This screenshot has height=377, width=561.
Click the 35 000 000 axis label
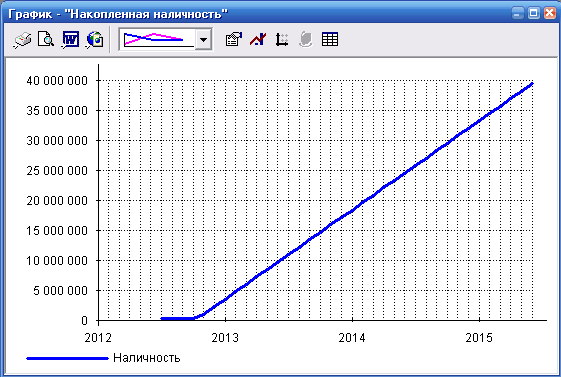[57, 111]
